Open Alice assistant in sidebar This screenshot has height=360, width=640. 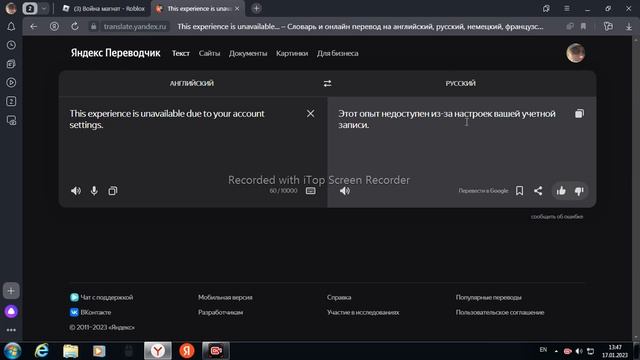pos(11,311)
